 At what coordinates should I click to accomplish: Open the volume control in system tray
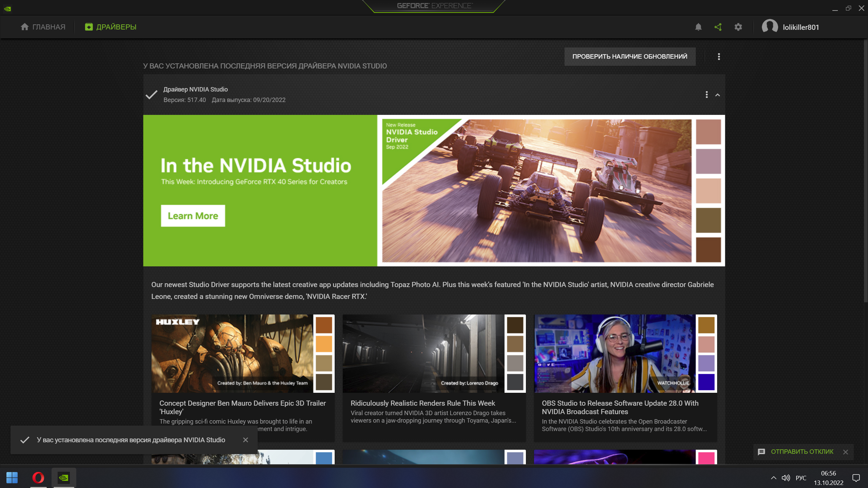(786, 478)
